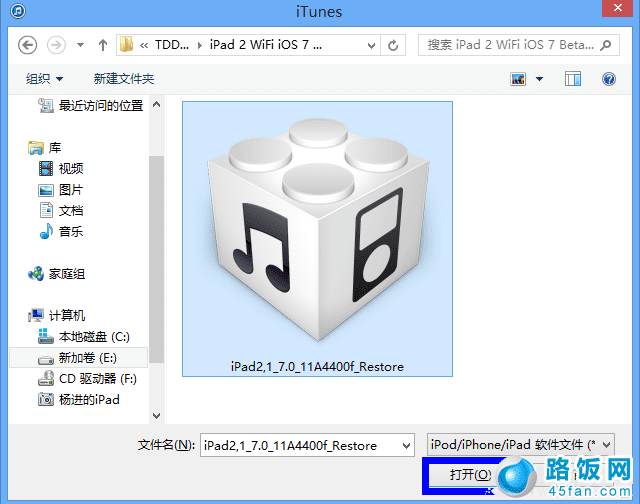Click the sidebar scroll down arrow
Screen dimensions: 640x504
click(156, 416)
